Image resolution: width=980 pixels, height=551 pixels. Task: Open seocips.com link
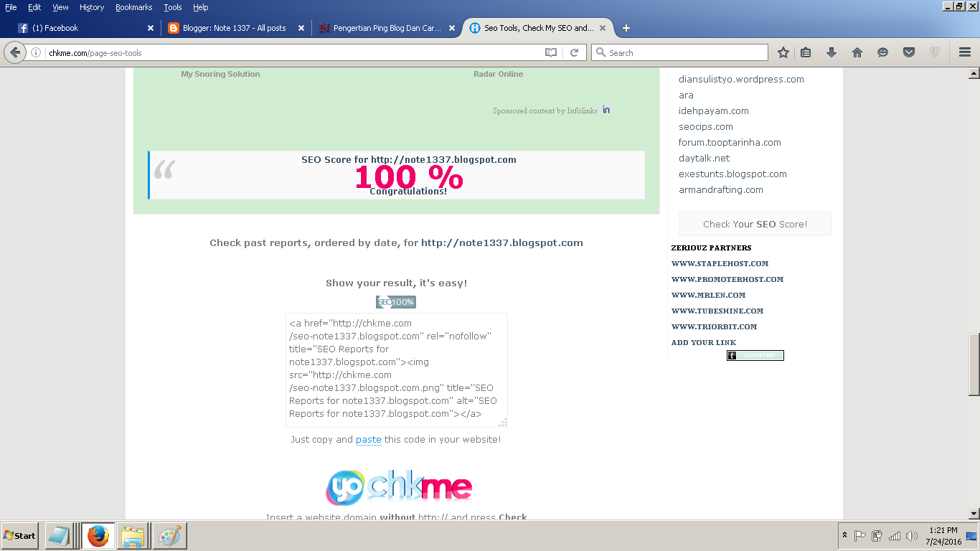(x=706, y=126)
